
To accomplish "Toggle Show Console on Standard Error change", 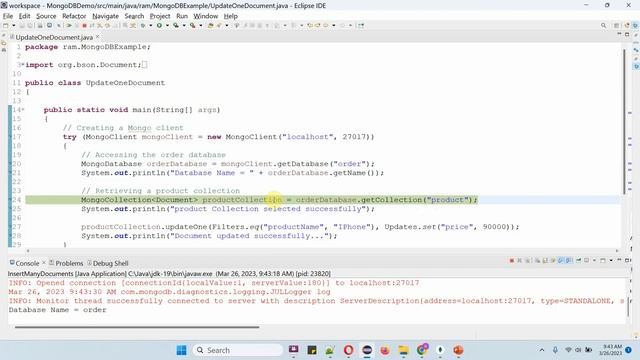I will pos(569,260).
